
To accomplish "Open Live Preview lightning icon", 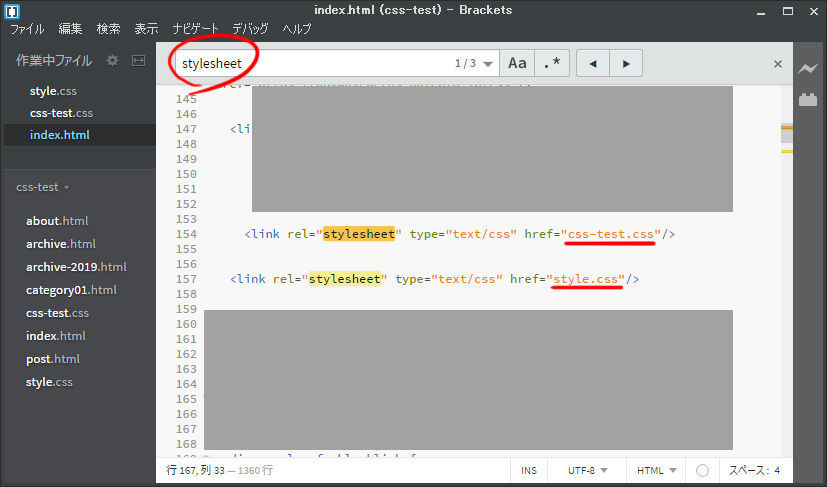I will click(807, 68).
